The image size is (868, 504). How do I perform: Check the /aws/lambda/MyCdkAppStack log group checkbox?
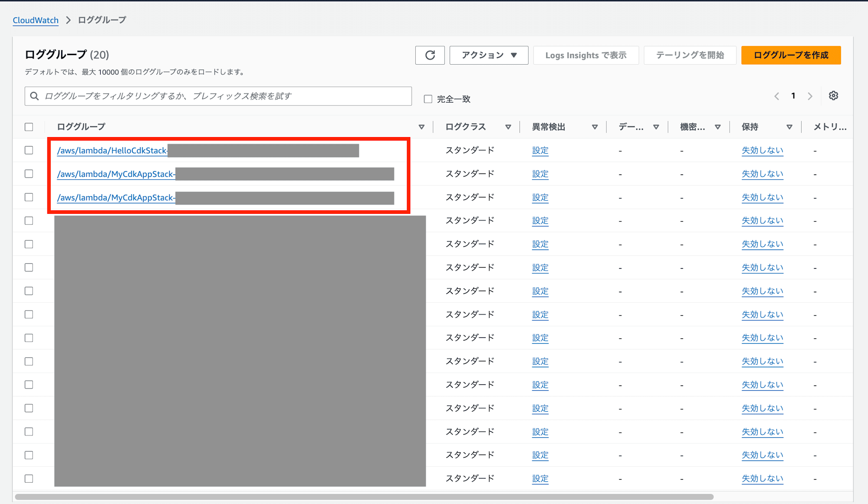(x=30, y=174)
